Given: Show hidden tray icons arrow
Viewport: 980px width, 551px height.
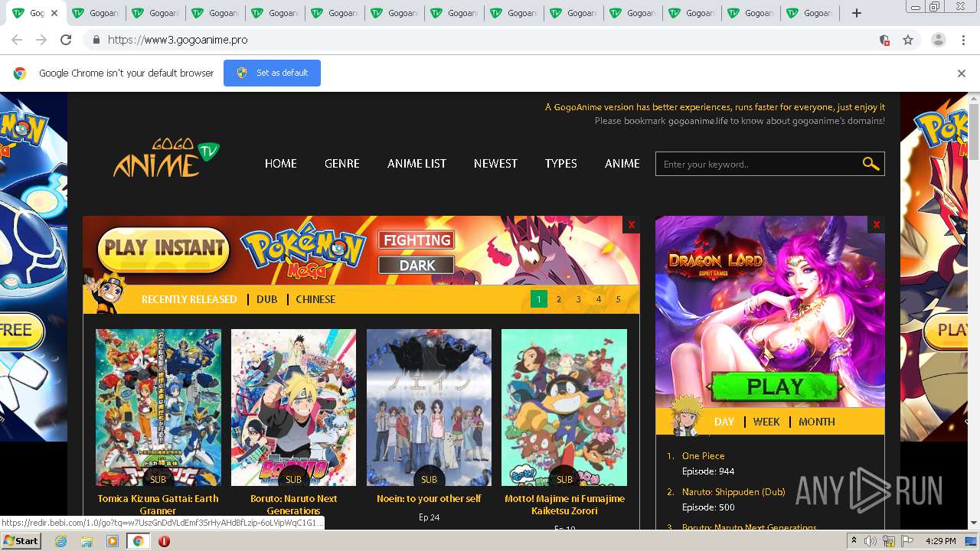Looking at the screenshot, I should click(854, 541).
